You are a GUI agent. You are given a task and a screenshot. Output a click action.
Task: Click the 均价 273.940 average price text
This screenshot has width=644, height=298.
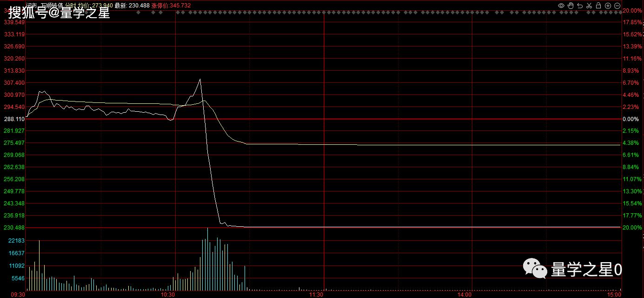94,6
